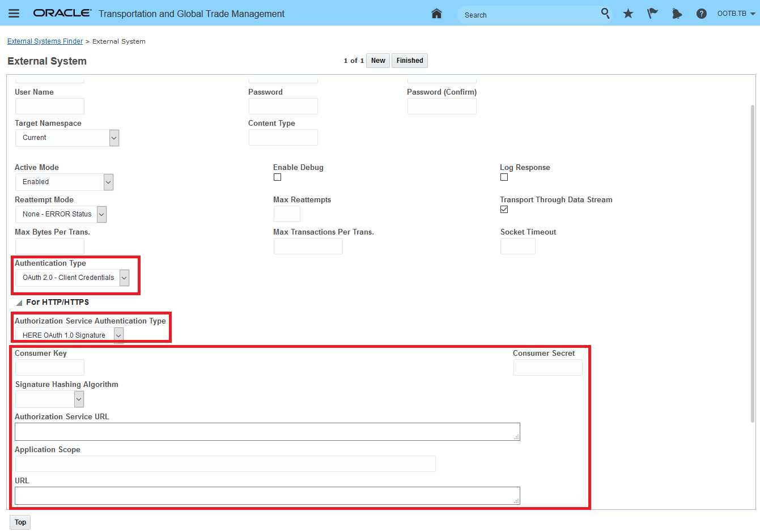
Task: Click the Top button
Action: pyautogui.click(x=20, y=522)
